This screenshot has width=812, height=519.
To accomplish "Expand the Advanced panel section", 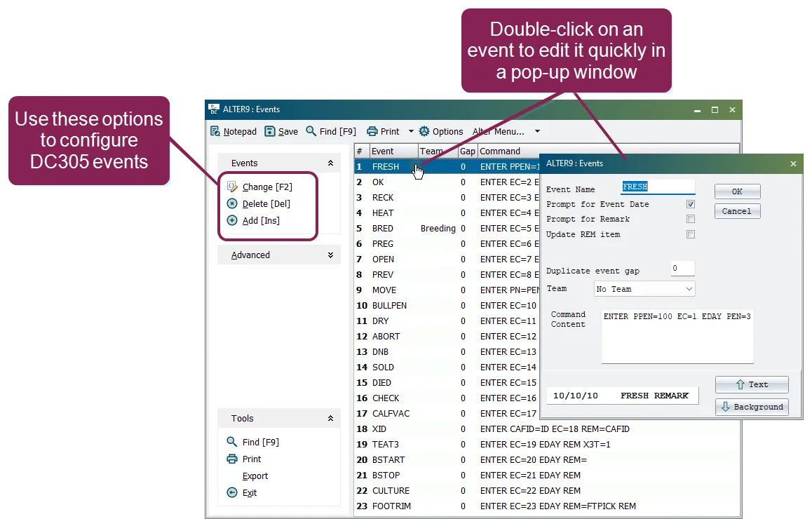I will [330, 255].
